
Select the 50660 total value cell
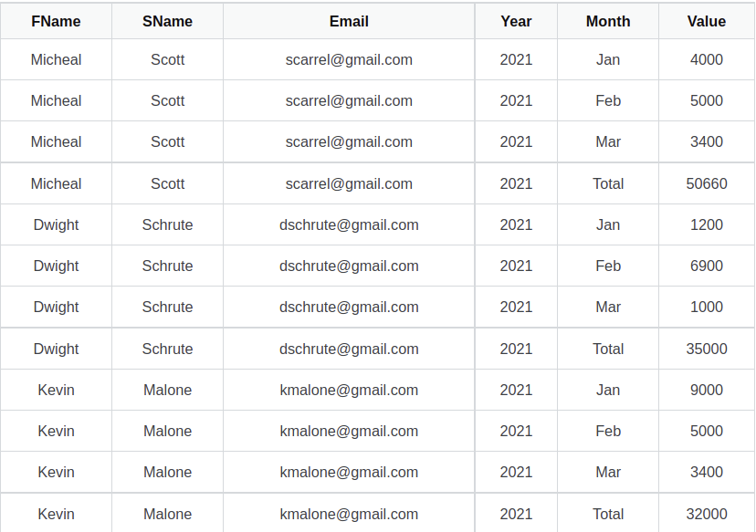click(x=707, y=183)
